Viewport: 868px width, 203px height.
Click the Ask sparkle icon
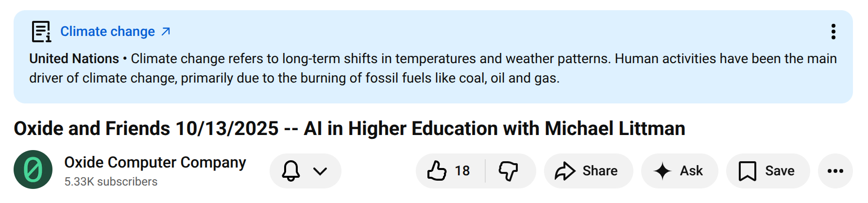663,171
